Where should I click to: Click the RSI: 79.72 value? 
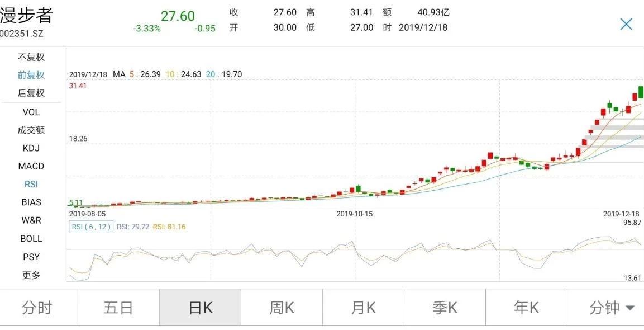[133, 227]
